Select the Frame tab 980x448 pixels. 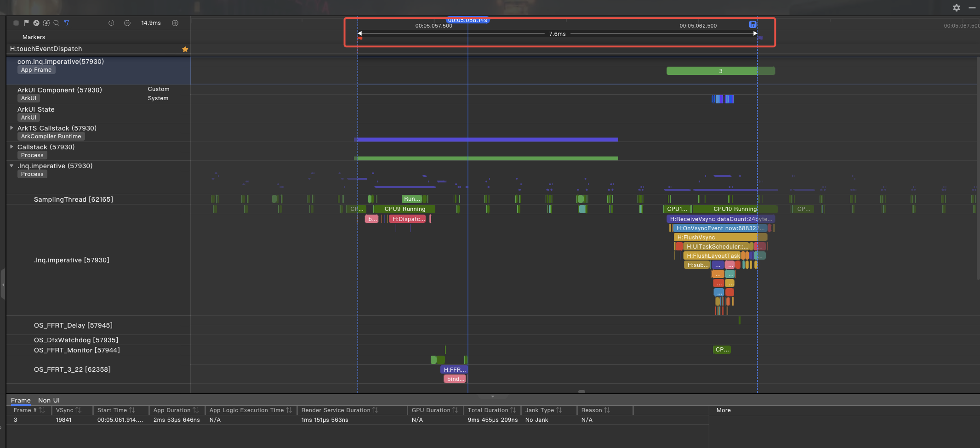coord(21,400)
